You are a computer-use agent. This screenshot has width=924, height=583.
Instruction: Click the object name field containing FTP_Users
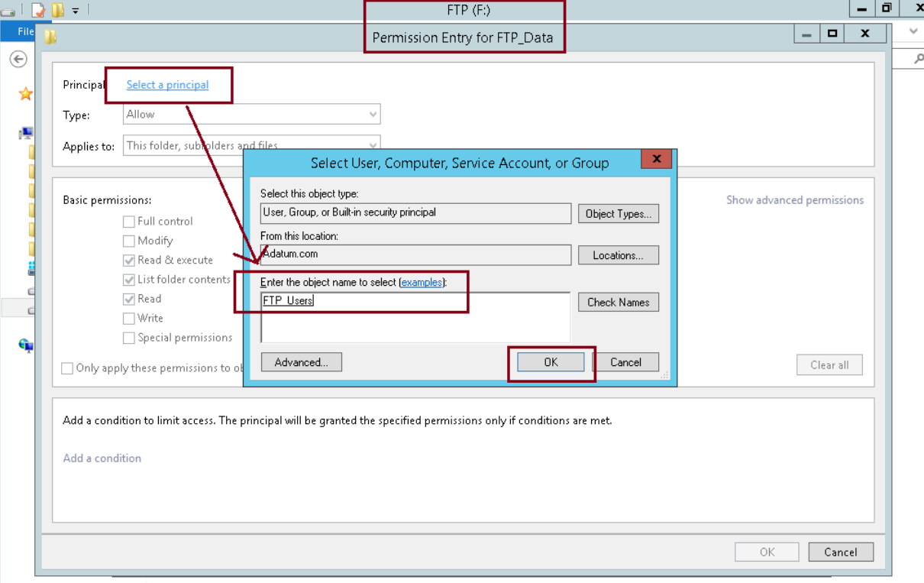[x=415, y=316]
